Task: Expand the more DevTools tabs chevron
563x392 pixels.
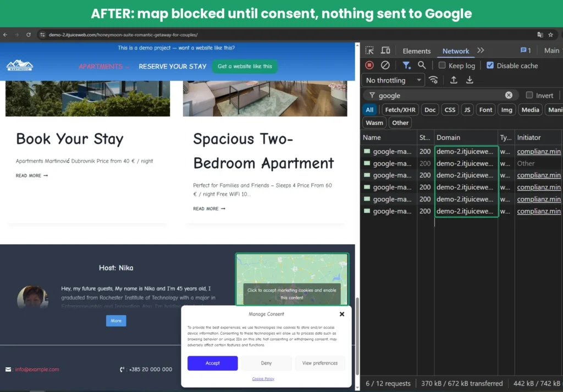Action: [x=481, y=51]
